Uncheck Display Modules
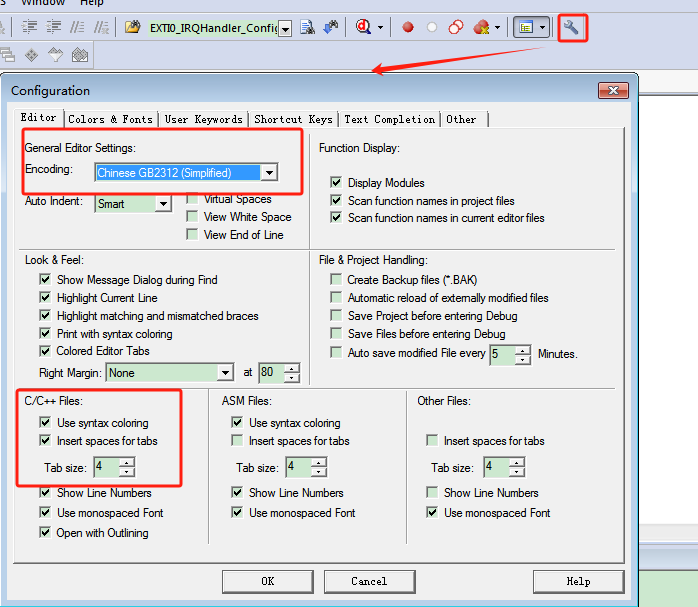Viewport: 698px width, 607px height. [336, 182]
